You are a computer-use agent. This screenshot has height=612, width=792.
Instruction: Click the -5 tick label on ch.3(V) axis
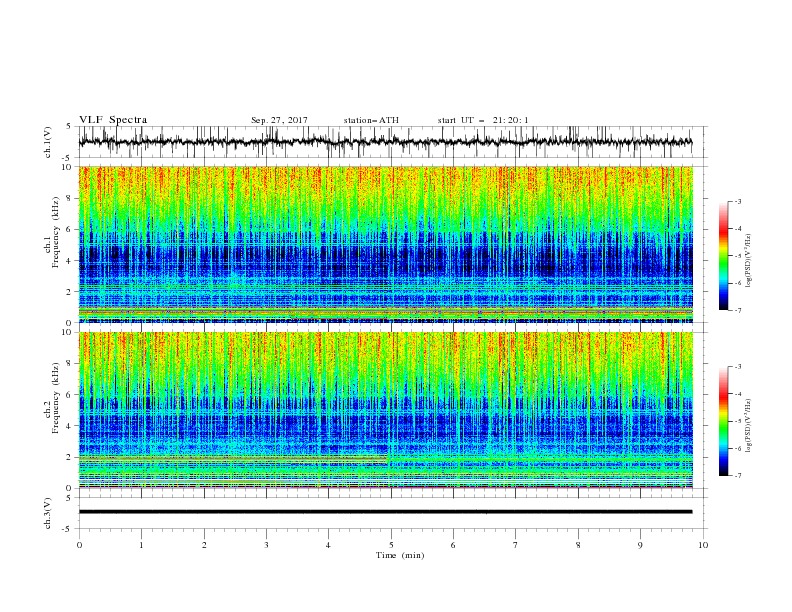pos(68,529)
